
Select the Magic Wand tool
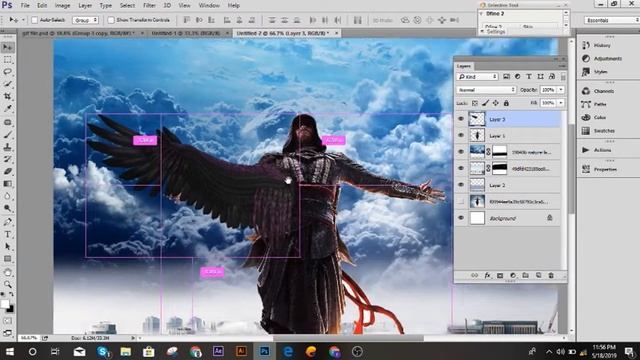7,84
